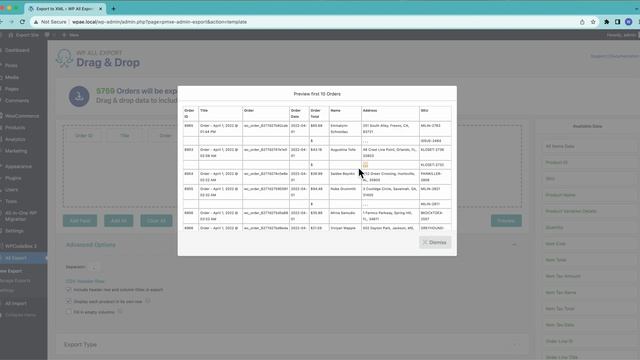This screenshot has width=640, height=360.
Task: Open Products in the sidebar menu
Action: click(x=15, y=128)
